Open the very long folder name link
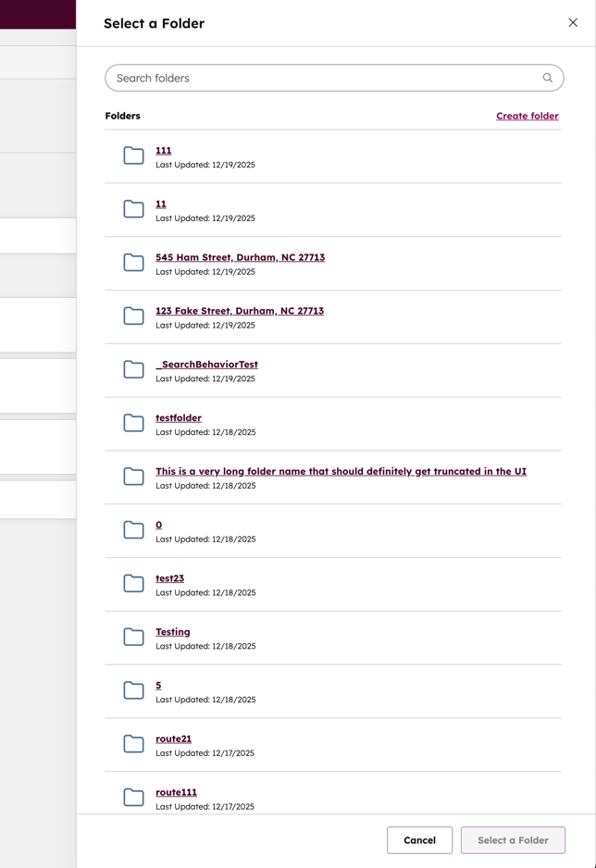Viewport: 596px width, 868px height. point(341,471)
